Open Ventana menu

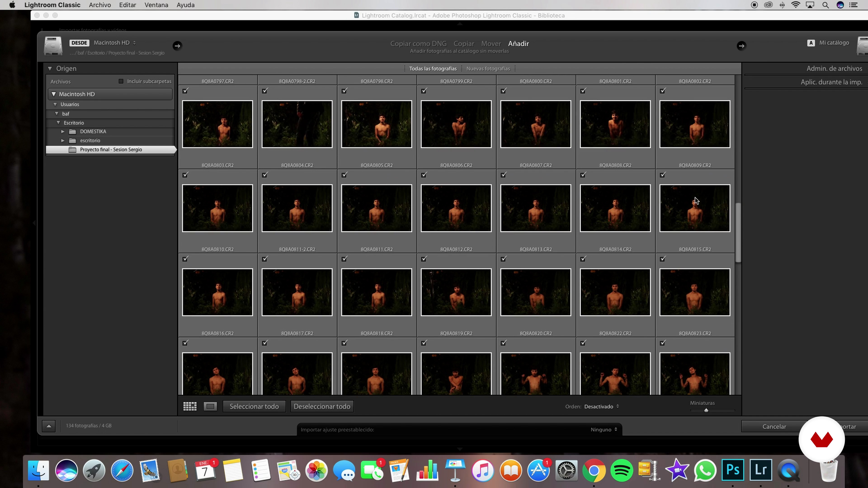click(156, 5)
